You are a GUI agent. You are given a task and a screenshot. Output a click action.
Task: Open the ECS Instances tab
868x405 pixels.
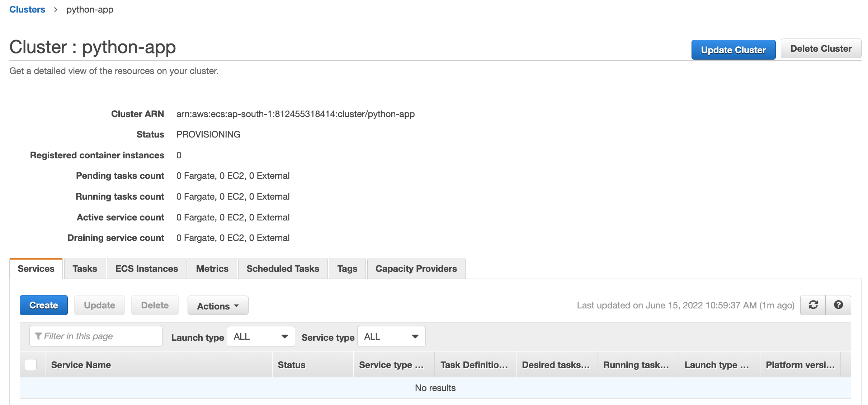[x=146, y=268]
